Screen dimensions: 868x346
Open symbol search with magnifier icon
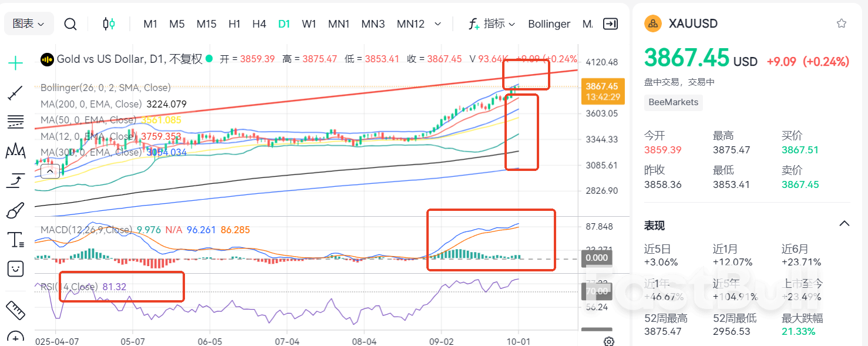(70, 24)
